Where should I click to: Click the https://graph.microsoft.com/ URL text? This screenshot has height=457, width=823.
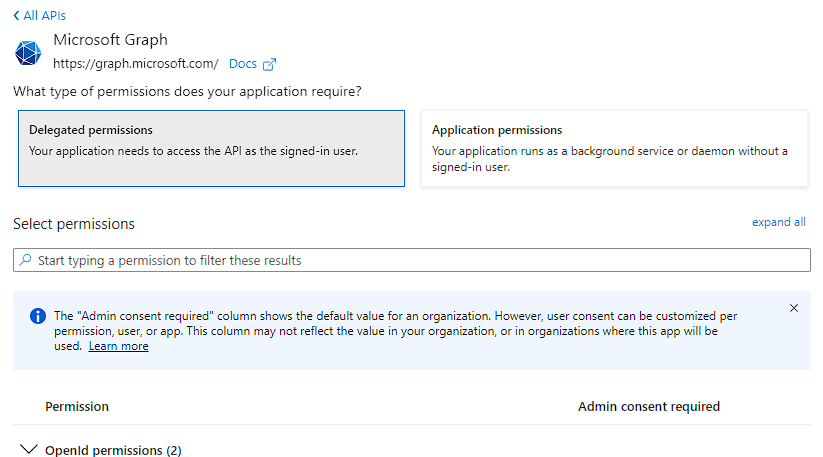pos(136,64)
